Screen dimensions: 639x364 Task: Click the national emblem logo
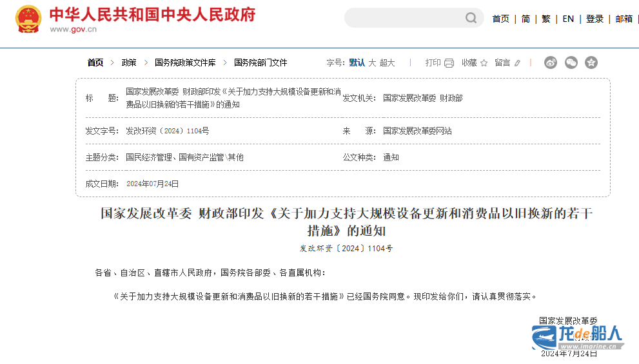[28, 19]
